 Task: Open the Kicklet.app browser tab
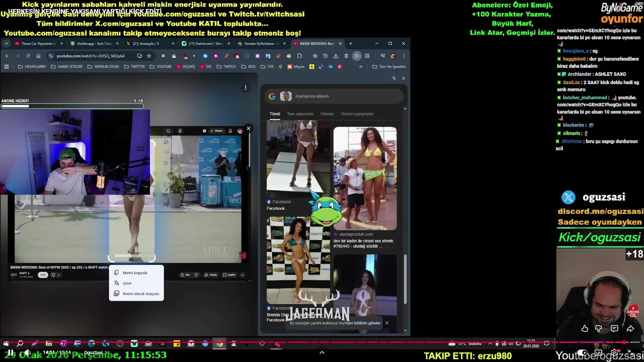point(94,44)
